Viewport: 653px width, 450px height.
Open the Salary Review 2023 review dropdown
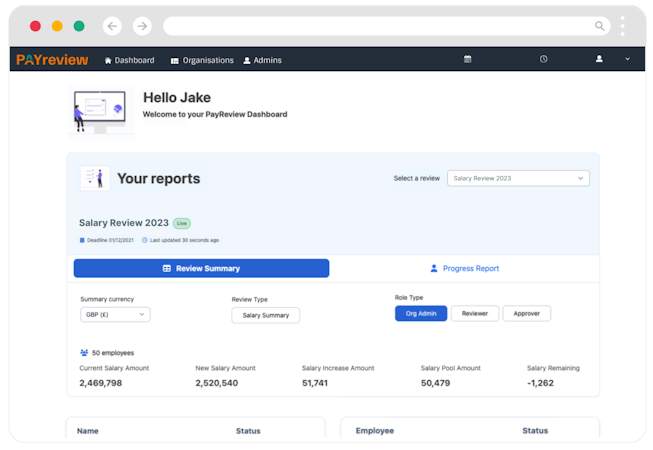[518, 178]
